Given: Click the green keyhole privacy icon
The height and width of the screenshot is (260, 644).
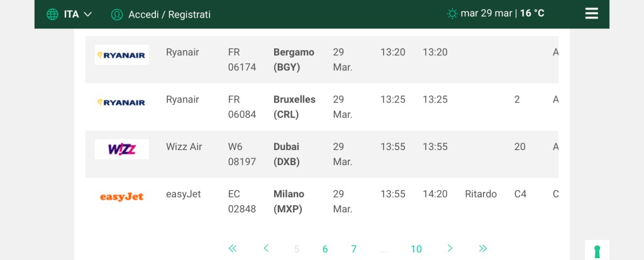Looking at the screenshot, I should pos(597,251).
